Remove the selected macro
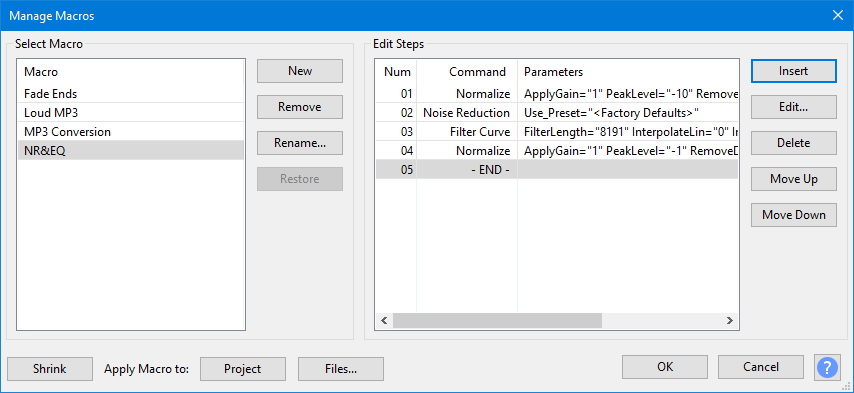 (x=300, y=107)
